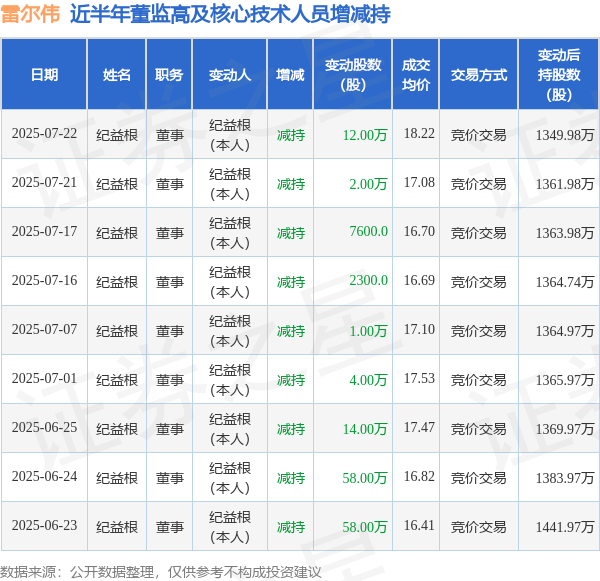Click 竞价交易 in the 2025-06-25 row
Image resolution: width=600 pixels, height=581 pixels.
point(479,429)
